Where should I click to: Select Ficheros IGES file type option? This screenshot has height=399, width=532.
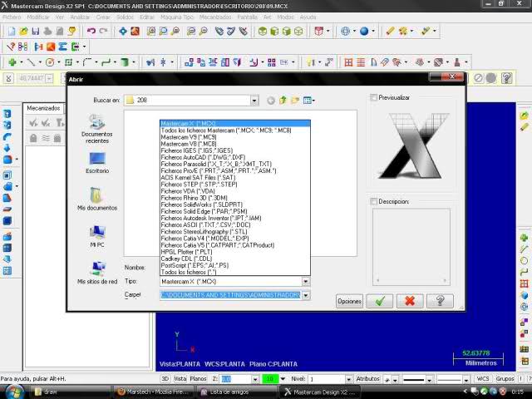point(234,150)
